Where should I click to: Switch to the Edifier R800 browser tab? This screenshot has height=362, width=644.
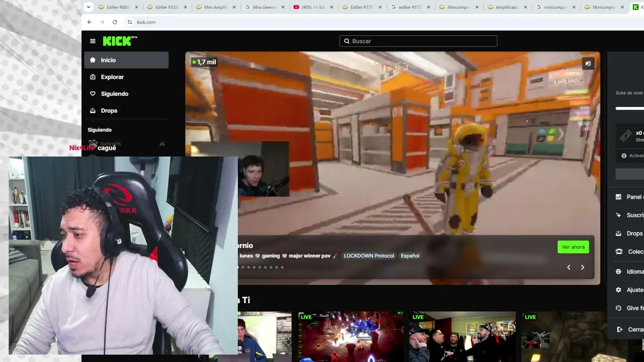117,7
